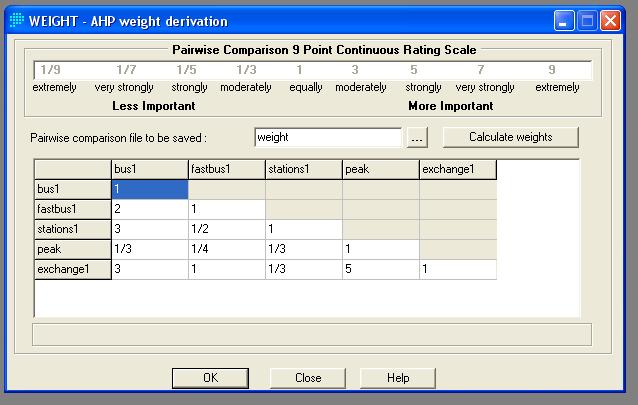Screen dimensions: 638x405
Task: Click the 1/9 extremely less important scale mark
Action: [x=49, y=70]
